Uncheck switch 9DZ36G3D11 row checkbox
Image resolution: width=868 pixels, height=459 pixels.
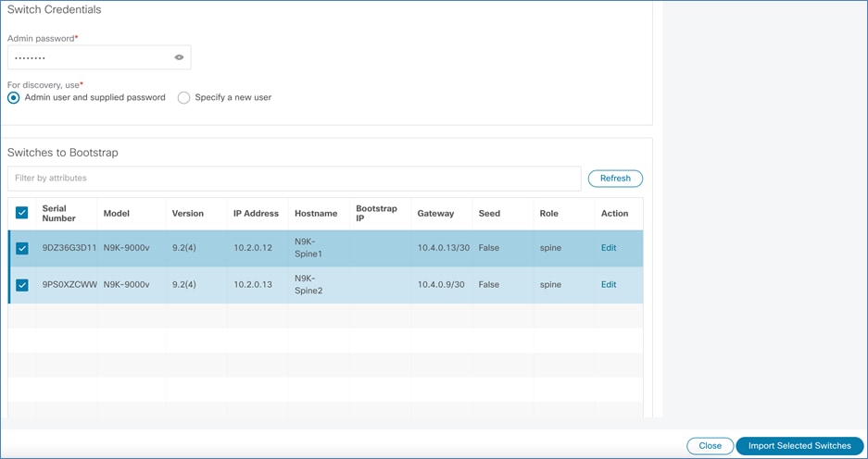(21, 248)
